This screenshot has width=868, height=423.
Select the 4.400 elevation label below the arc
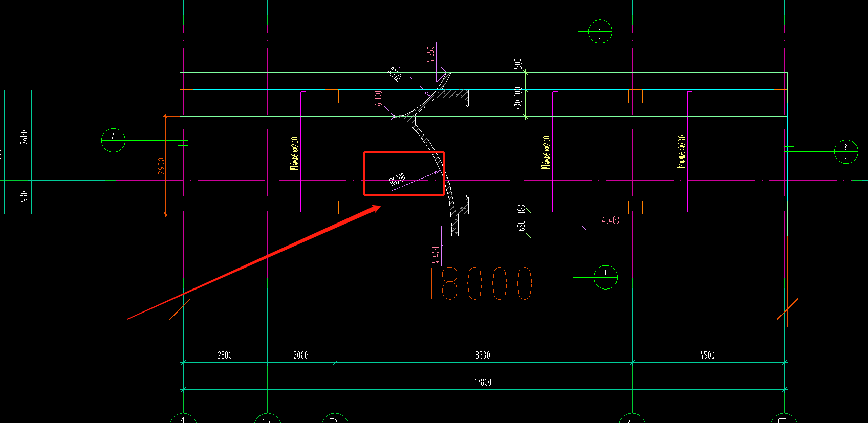436,255
